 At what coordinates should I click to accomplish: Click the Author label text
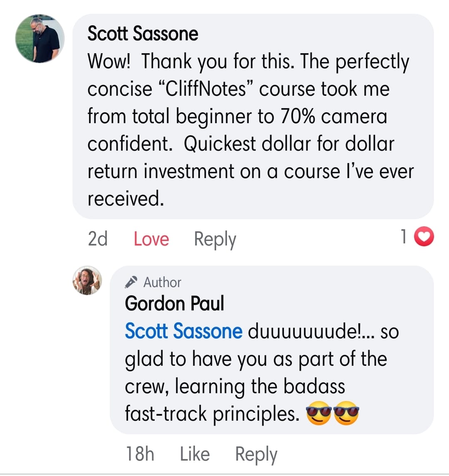pos(162,283)
